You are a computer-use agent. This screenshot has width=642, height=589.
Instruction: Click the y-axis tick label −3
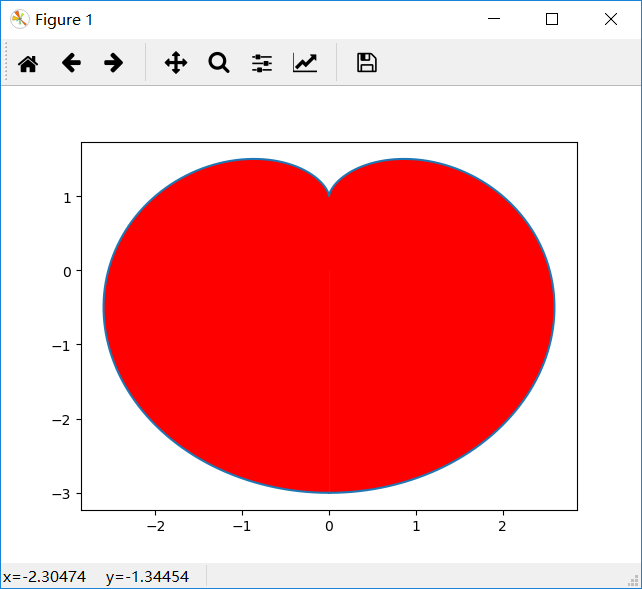tap(61, 494)
